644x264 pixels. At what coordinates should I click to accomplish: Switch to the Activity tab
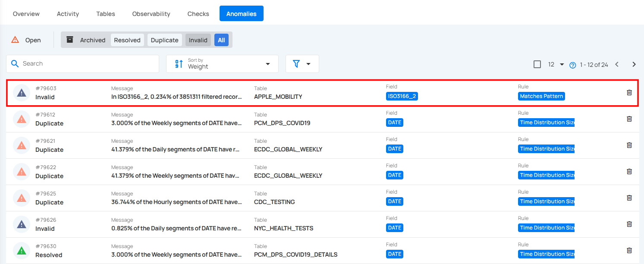click(68, 14)
